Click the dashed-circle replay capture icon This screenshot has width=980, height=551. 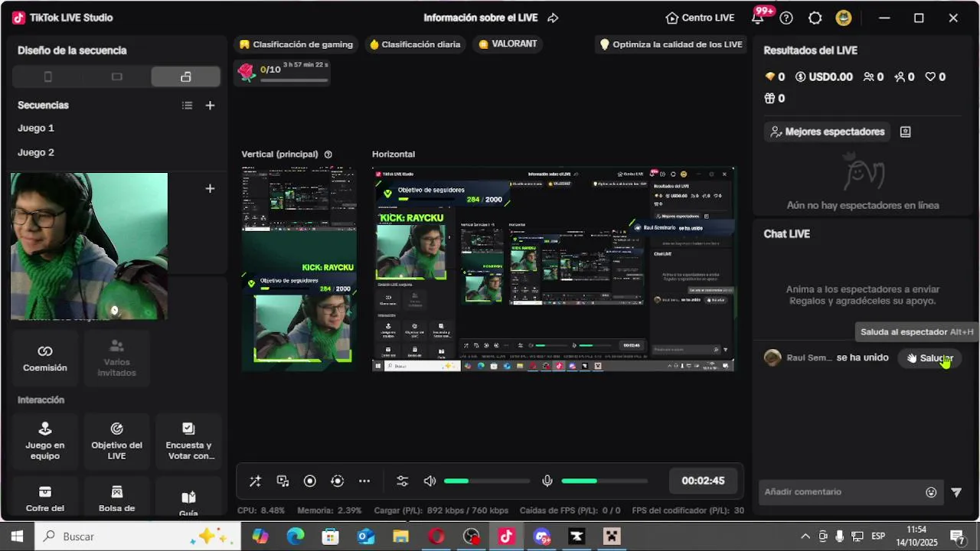337,481
